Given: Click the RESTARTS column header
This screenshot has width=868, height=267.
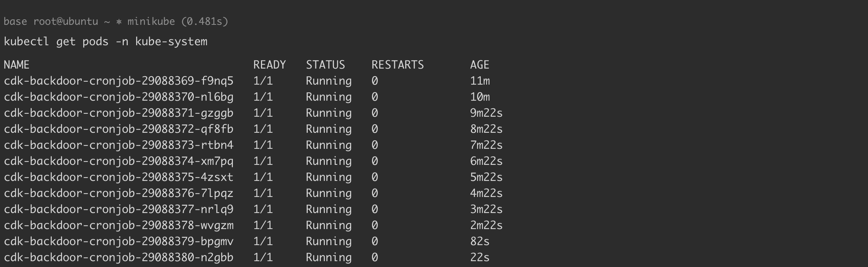Looking at the screenshot, I should coord(397,65).
